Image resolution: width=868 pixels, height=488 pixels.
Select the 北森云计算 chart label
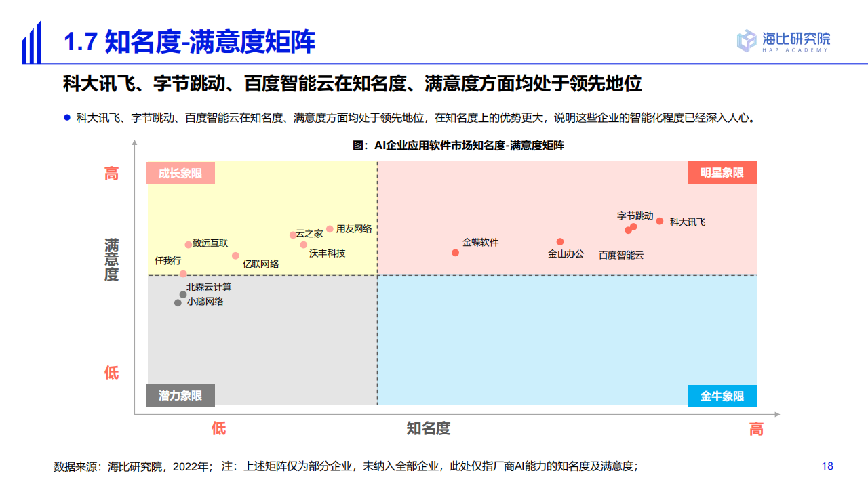click(209, 287)
